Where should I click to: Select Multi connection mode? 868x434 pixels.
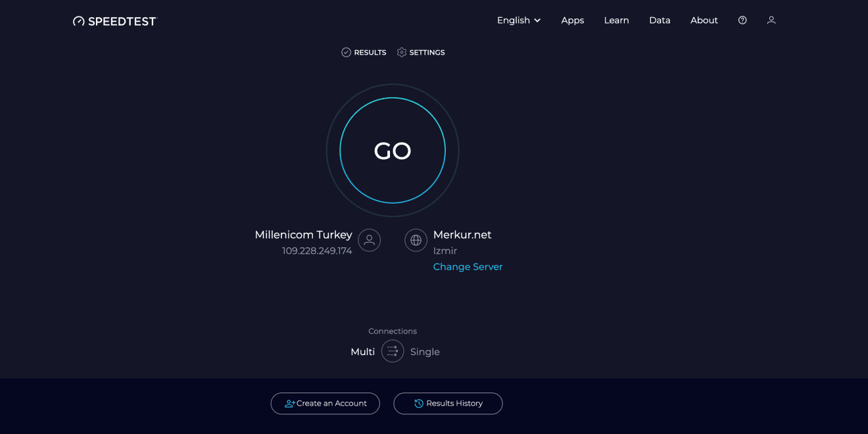tap(362, 352)
